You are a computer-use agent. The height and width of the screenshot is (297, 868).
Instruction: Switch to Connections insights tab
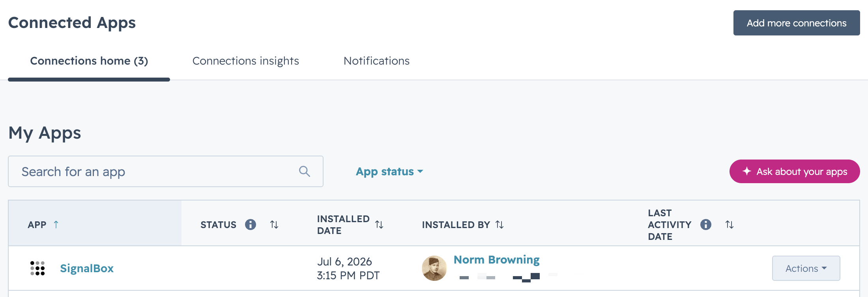tap(246, 61)
